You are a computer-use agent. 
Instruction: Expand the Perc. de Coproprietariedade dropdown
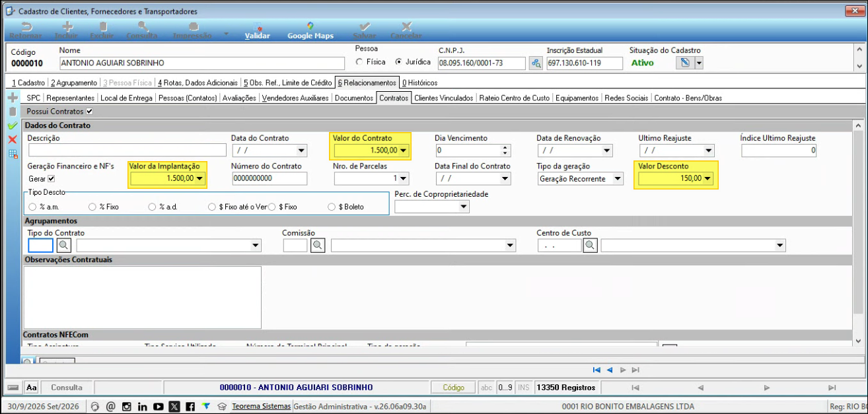pyautogui.click(x=464, y=207)
